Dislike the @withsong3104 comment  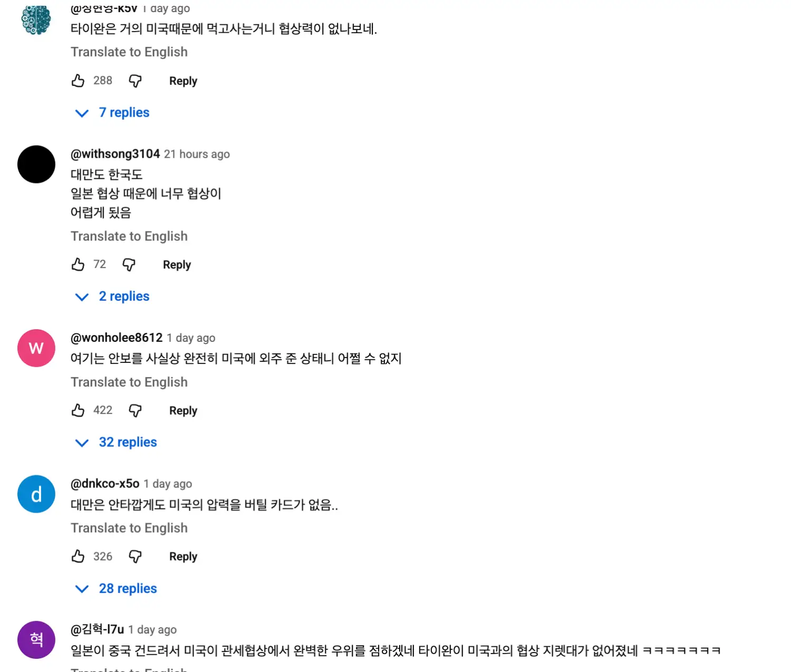[129, 264]
